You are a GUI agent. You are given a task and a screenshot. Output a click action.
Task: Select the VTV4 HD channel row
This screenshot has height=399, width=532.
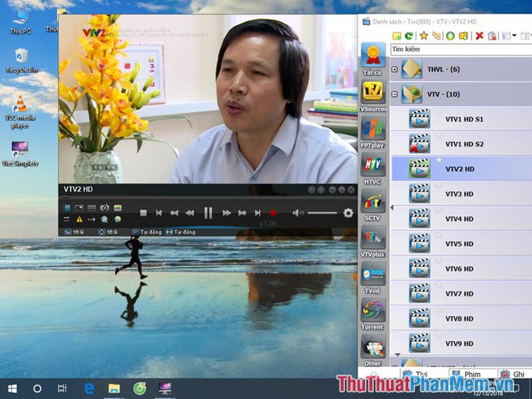461,219
